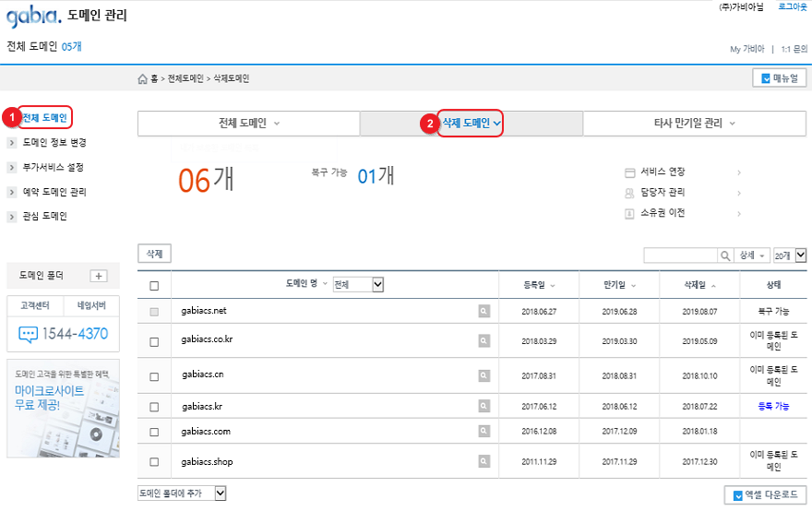812x511 pixels.
Task: Open the magnifier icon for gabiacs.com
Action: point(484,431)
